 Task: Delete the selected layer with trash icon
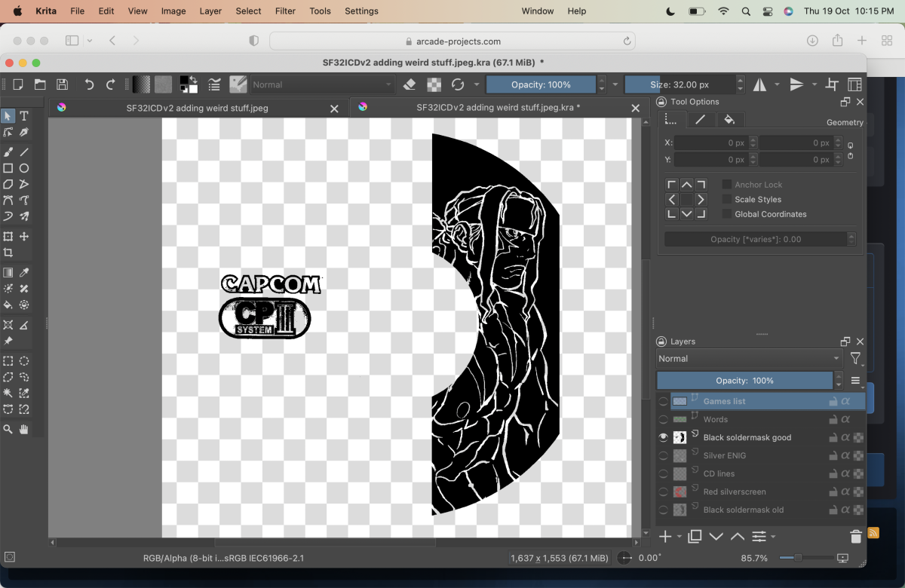(856, 537)
